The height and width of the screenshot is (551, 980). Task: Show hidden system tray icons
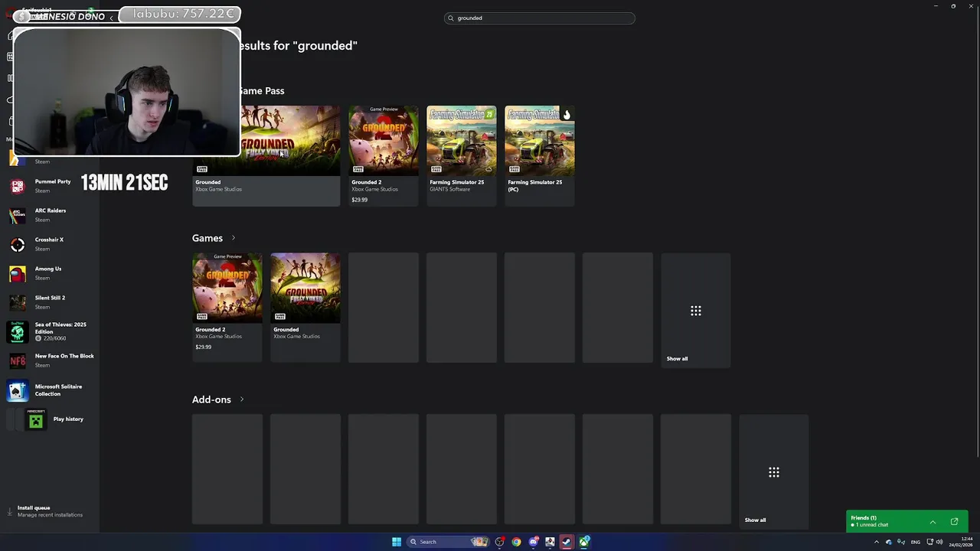(x=877, y=542)
